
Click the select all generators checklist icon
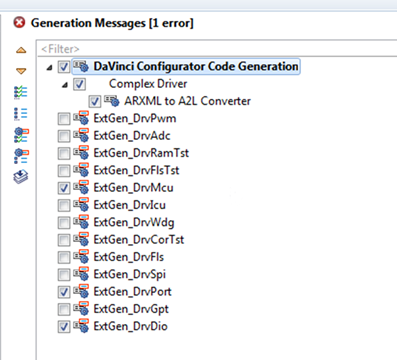(x=21, y=92)
